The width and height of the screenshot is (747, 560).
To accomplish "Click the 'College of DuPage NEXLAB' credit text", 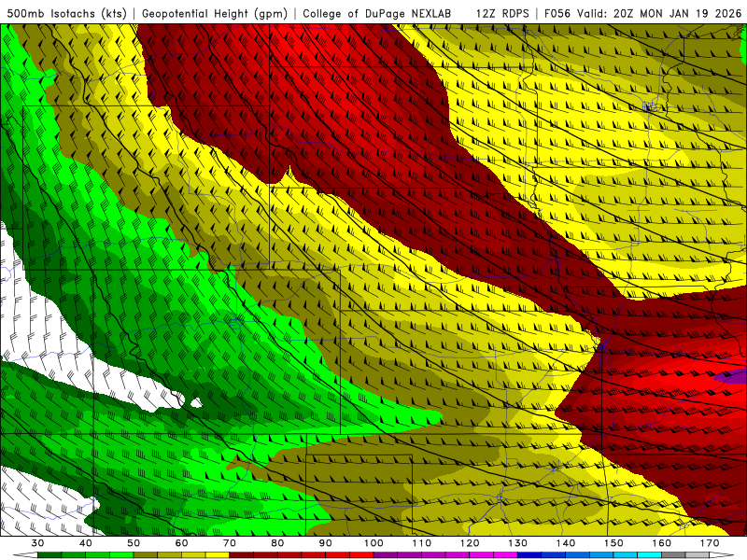I will point(377,13).
